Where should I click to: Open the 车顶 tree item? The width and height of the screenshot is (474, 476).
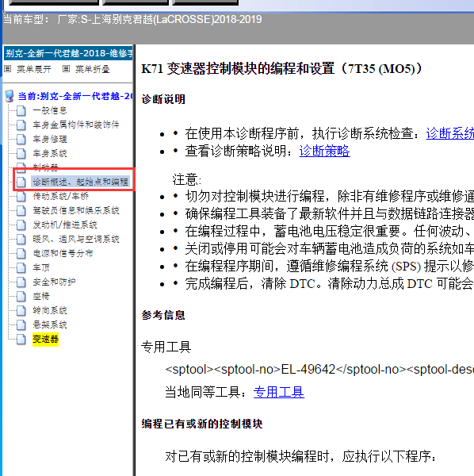[x=41, y=267]
